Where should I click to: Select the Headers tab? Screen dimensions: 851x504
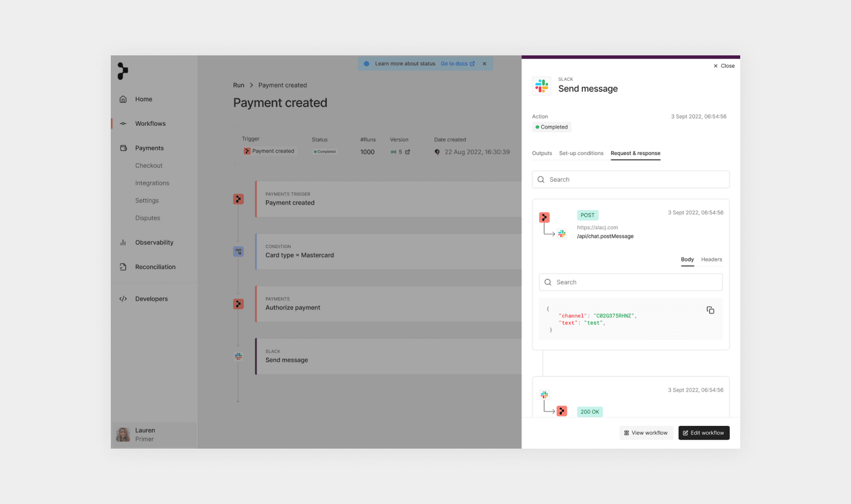click(x=711, y=260)
